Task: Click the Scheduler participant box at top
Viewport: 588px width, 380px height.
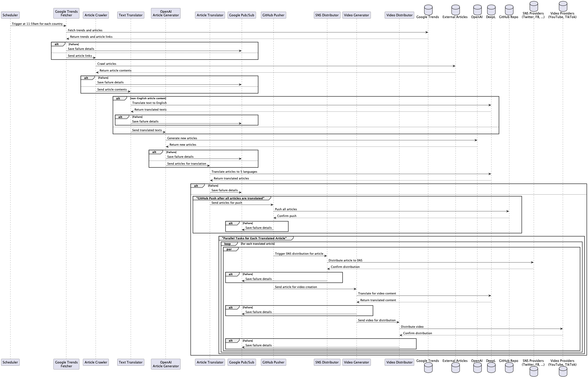Action: click(x=10, y=15)
